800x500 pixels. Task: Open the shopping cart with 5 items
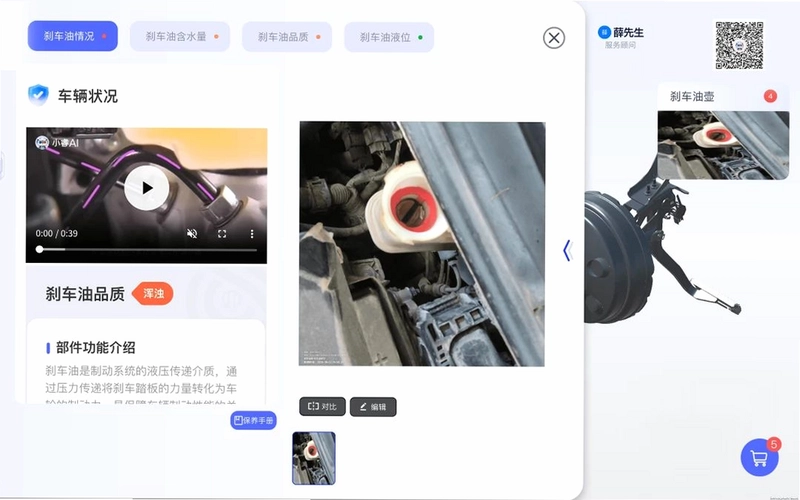760,457
